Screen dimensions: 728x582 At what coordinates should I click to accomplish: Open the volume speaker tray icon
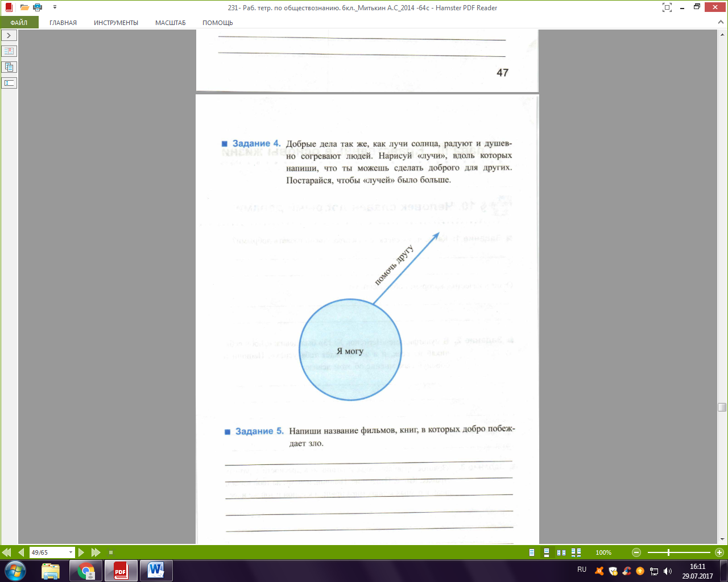(x=668, y=571)
